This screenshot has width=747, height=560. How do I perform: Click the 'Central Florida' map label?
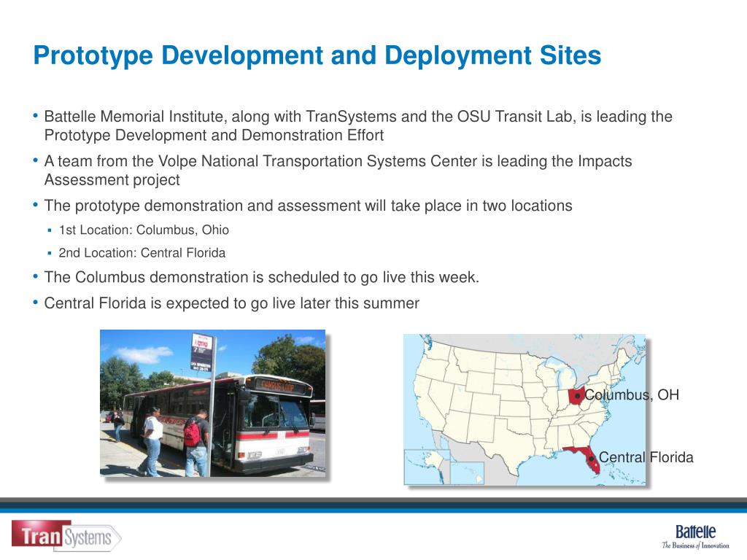pyautogui.click(x=646, y=457)
